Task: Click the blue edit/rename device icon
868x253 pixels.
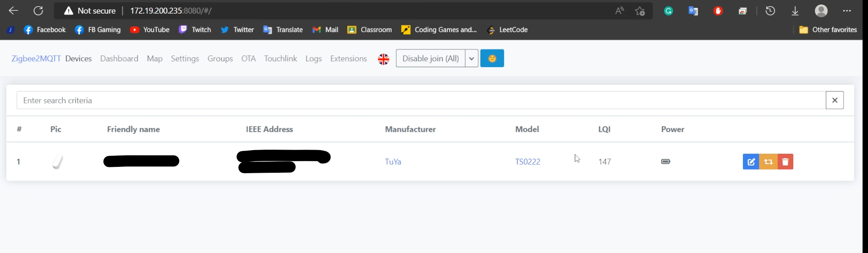Action: (x=751, y=162)
